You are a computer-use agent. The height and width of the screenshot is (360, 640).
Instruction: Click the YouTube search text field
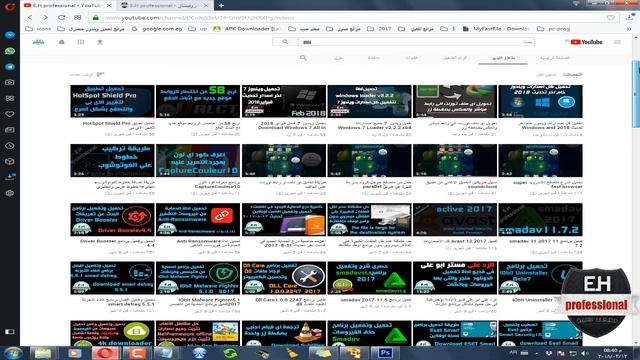(416, 42)
